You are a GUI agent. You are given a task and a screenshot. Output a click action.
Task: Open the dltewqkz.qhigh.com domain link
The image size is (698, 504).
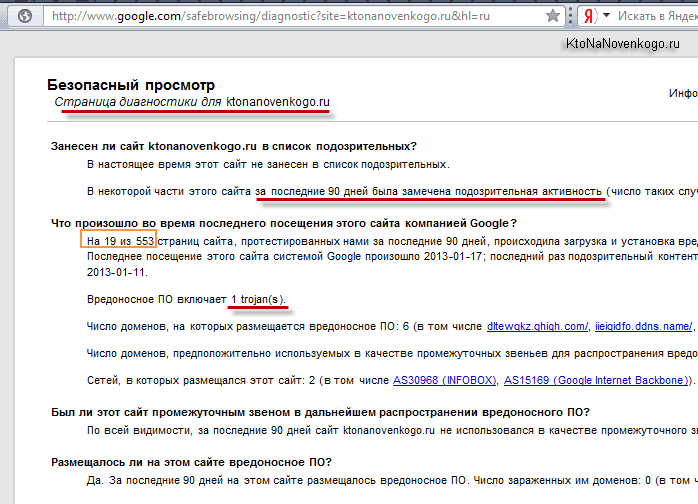[x=537, y=326]
